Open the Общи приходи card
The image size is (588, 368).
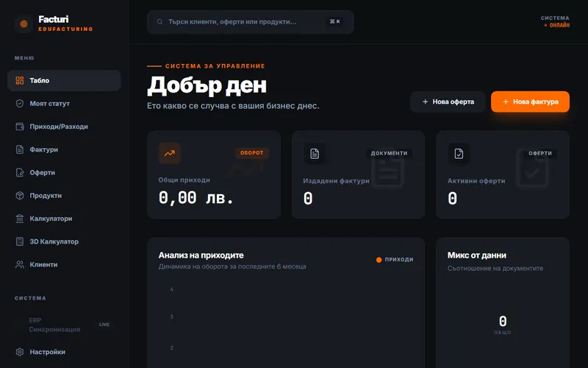coord(214,174)
